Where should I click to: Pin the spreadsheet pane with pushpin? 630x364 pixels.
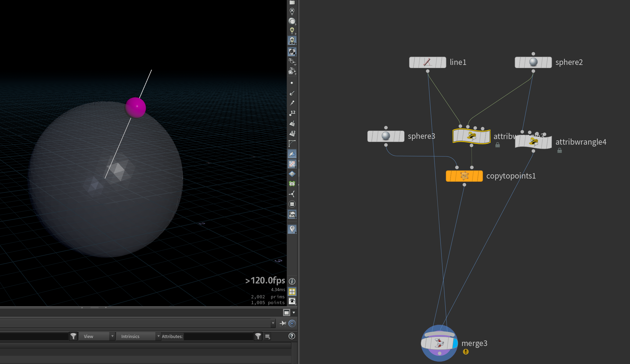pos(283,323)
